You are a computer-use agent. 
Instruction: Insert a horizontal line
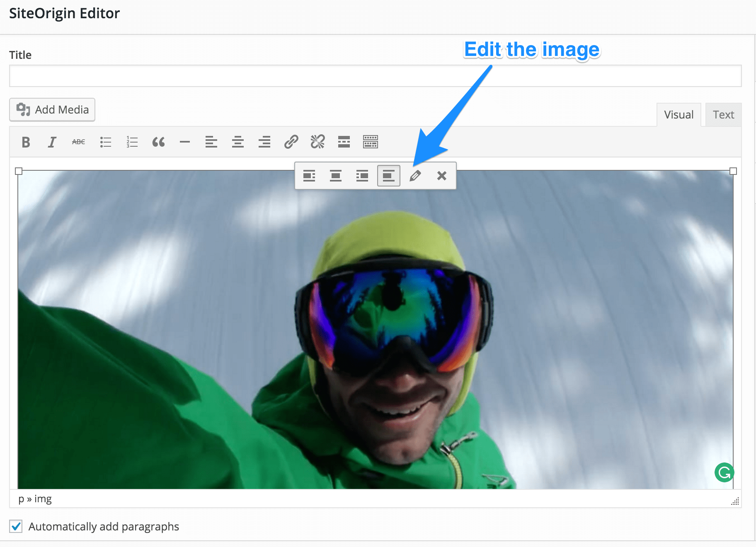tap(185, 142)
